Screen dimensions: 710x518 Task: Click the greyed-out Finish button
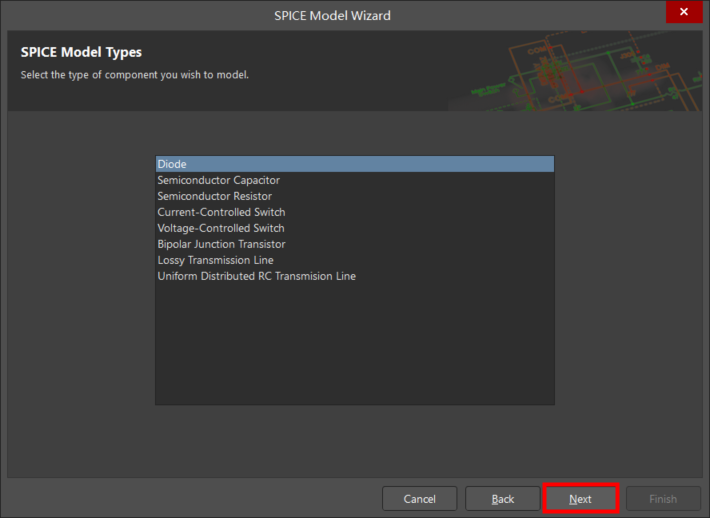click(x=663, y=499)
